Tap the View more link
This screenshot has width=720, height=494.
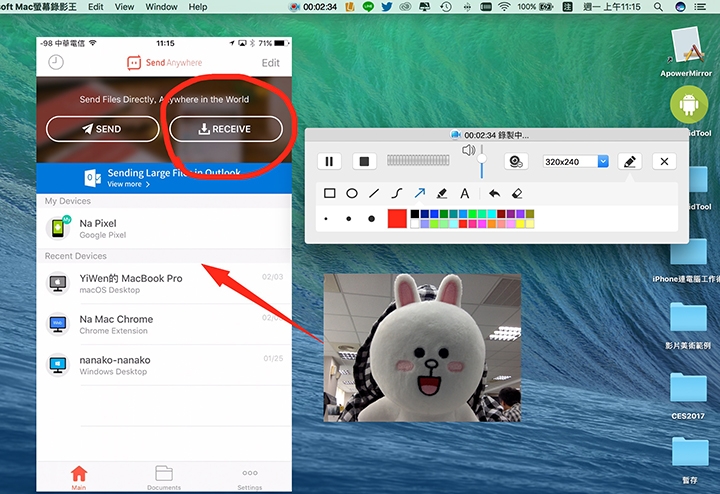click(129, 184)
